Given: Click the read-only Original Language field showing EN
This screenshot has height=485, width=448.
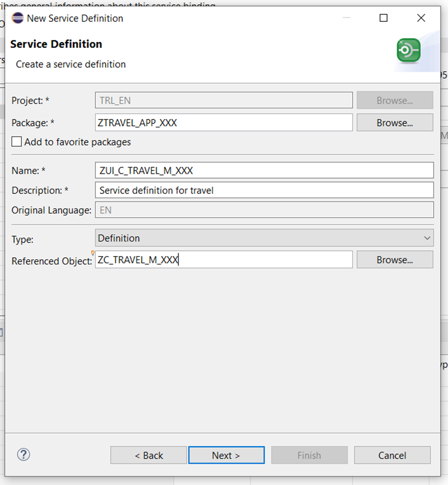Looking at the screenshot, I should 264,210.
